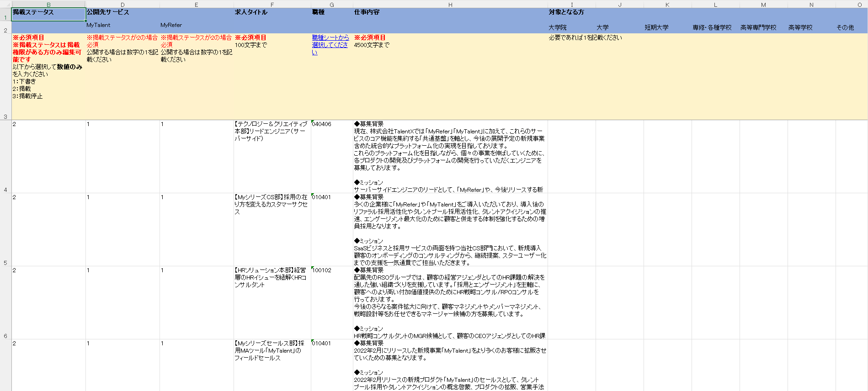This screenshot has width=868, height=391.
Task: Click the 高等専門学校 column label cell
Action: point(763,27)
